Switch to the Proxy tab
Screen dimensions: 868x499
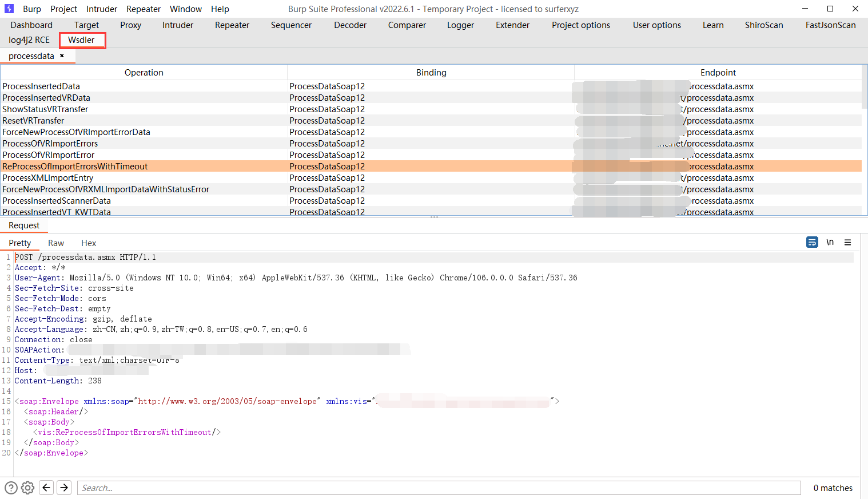130,25
